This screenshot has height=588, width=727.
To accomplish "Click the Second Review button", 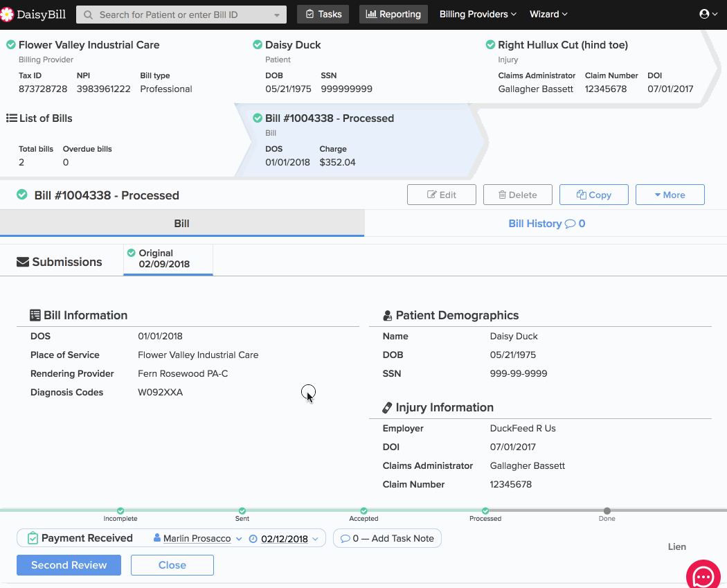I will (x=69, y=565).
